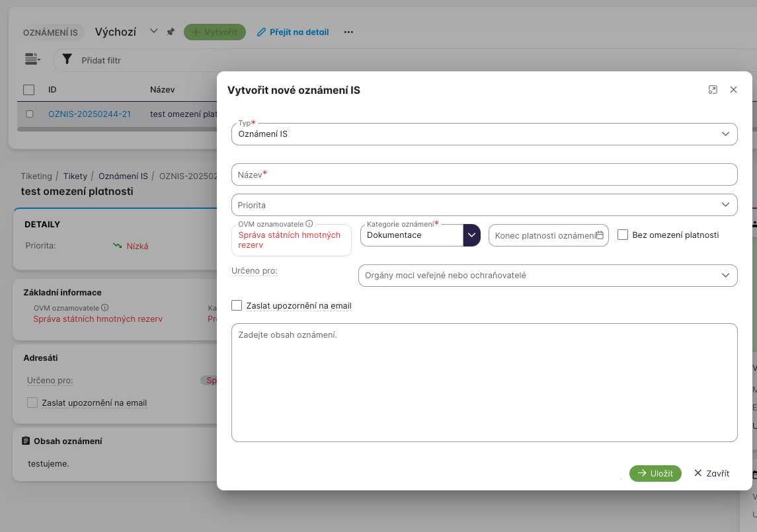Screen dimensions: 757x532
Task: Click the funnel filter icon
Action: pyautogui.click(x=67, y=59)
